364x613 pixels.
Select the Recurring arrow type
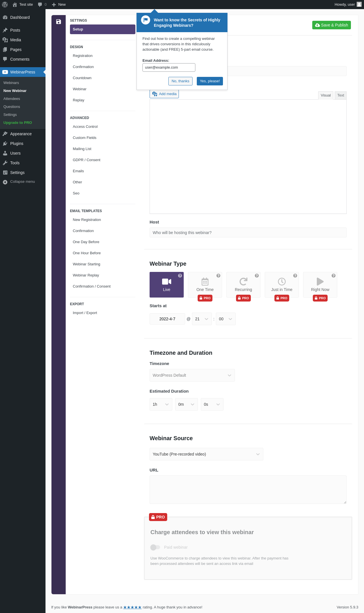[x=243, y=285]
